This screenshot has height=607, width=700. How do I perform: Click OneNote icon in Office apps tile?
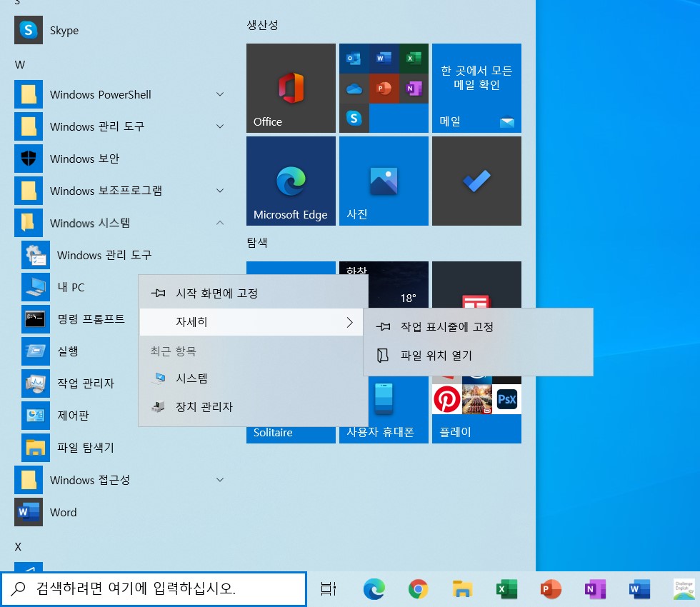click(x=414, y=89)
